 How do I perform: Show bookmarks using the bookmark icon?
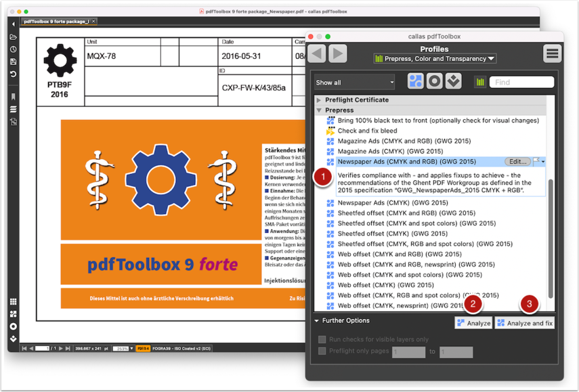[14, 97]
